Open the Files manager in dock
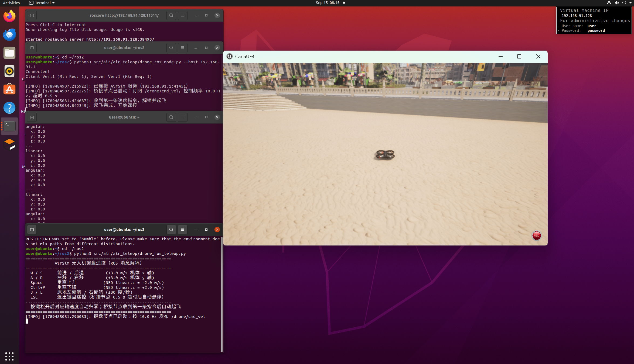Image resolution: width=634 pixels, height=364 pixels. (9, 53)
